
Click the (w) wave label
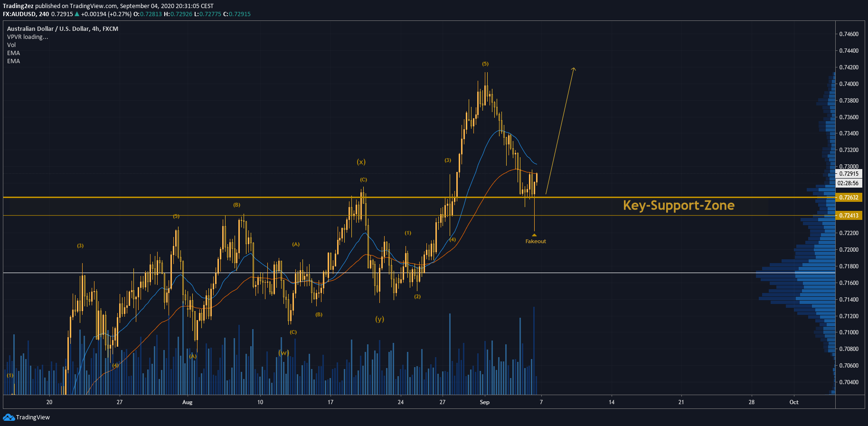[284, 352]
